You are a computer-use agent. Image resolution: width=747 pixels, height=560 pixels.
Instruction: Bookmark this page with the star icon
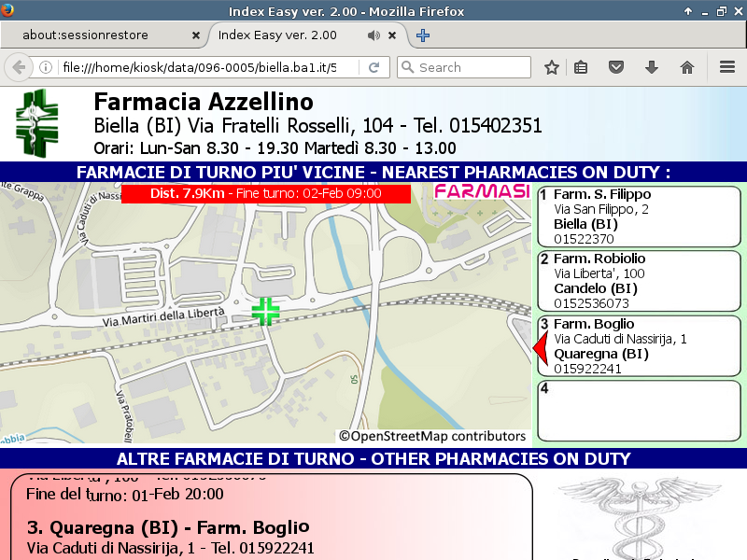(552, 67)
